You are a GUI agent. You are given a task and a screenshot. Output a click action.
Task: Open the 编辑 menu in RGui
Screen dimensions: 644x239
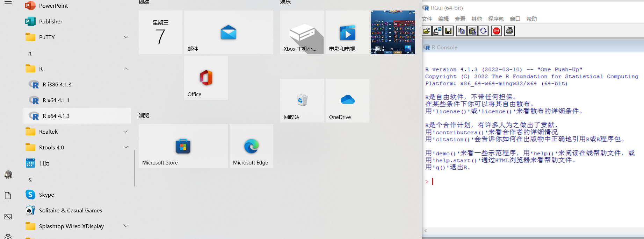tap(443, 19)
